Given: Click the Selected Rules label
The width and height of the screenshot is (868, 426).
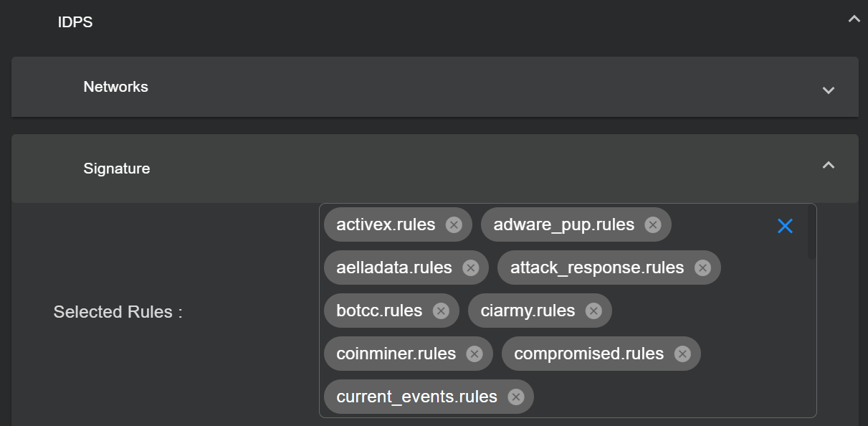Looking at the screenshot, I should (x=118, y=312).
